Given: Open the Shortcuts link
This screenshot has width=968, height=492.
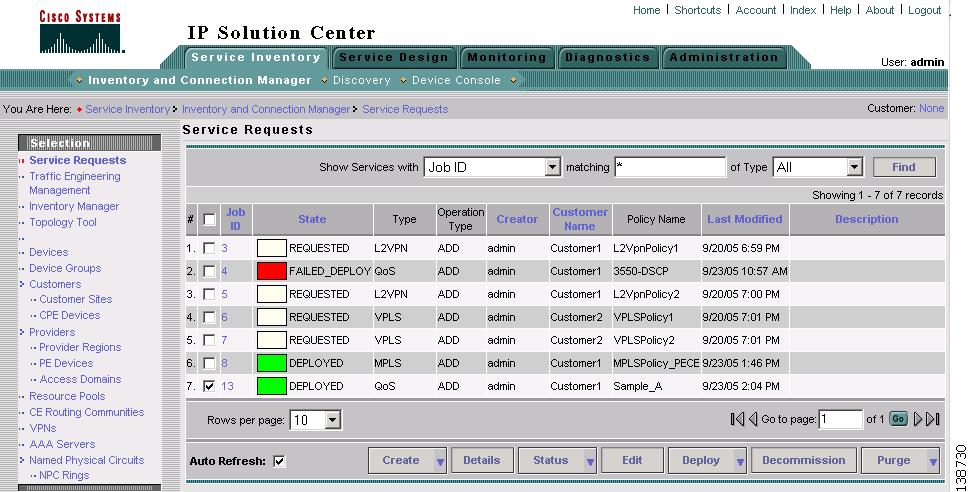Looking at the screenshot, I should tap(698, 10).
